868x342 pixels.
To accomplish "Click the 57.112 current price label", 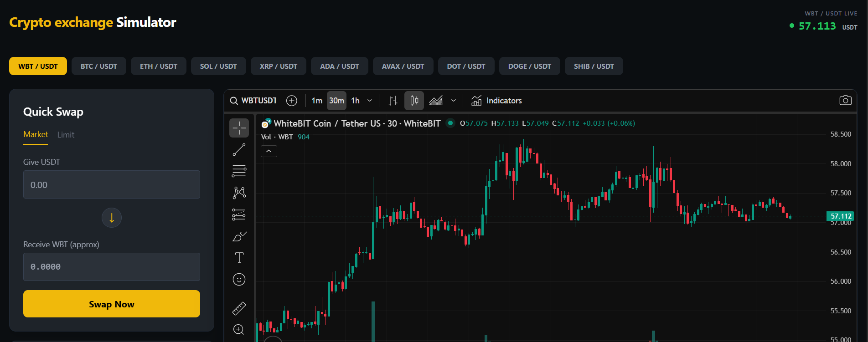I will click(841, 216).
